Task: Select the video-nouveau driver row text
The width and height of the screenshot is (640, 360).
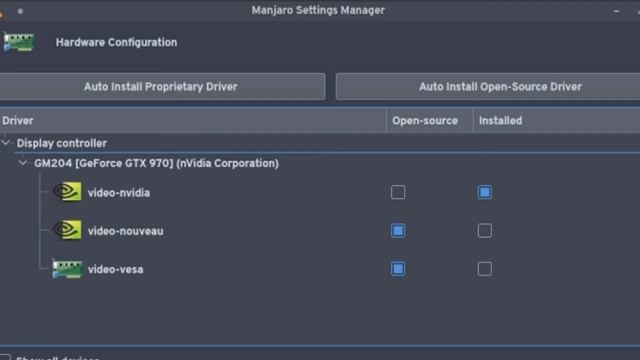Action: pyautogui.click(x=126, y=231)
